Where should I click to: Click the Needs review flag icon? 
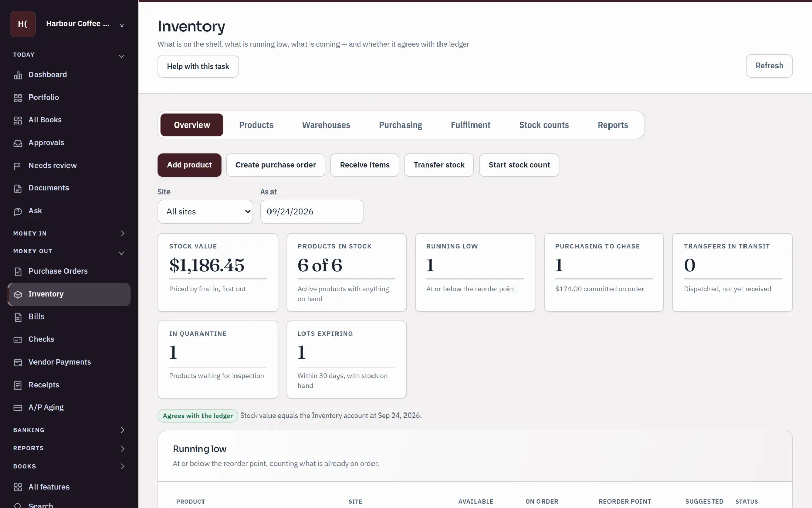(18, 166)
